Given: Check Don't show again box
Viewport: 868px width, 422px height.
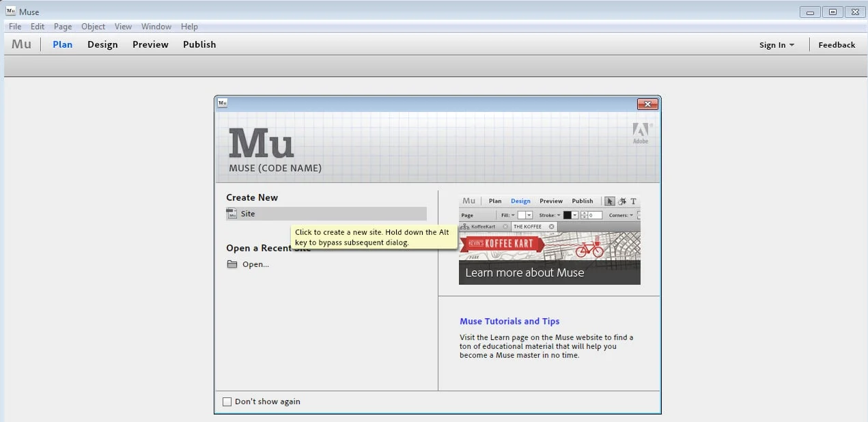Looking at the screenshot, I should pos(227,402).
